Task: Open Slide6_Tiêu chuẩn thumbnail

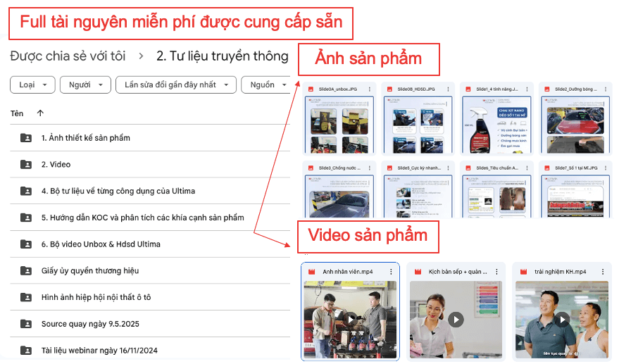Action: [x=496, y=196]
